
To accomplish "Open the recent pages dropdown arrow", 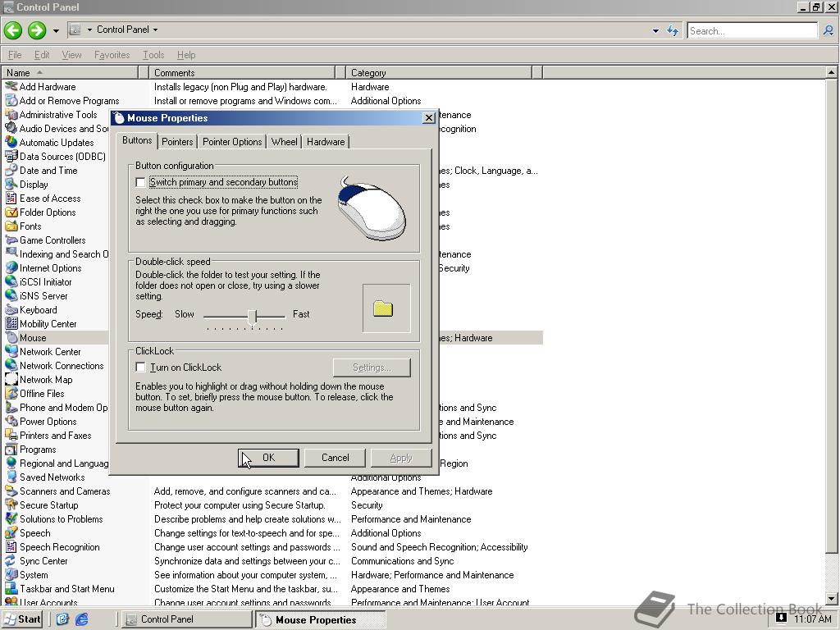I will [56, 30].
